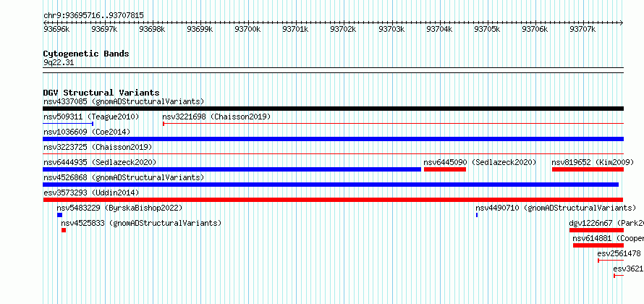Viewport: 644px width, 304px height.
Task: Select nsv819652 (Kim2009) label
Action: point(593,162)
